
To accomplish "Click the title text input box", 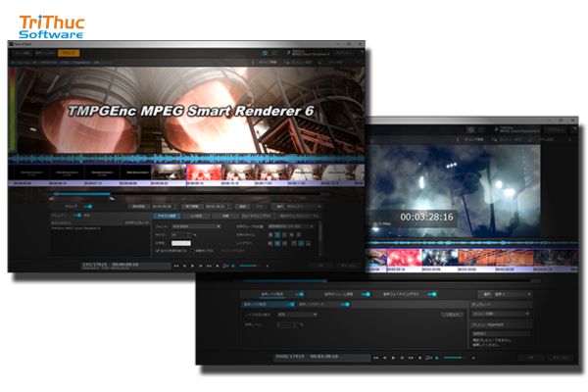I will coord(101,241).
